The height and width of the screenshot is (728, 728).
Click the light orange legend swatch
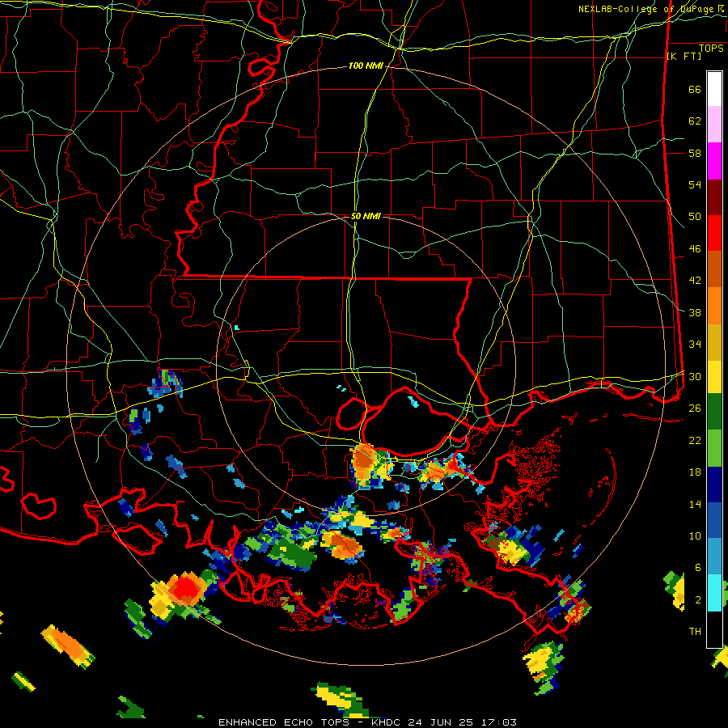(x=714, y=306)
